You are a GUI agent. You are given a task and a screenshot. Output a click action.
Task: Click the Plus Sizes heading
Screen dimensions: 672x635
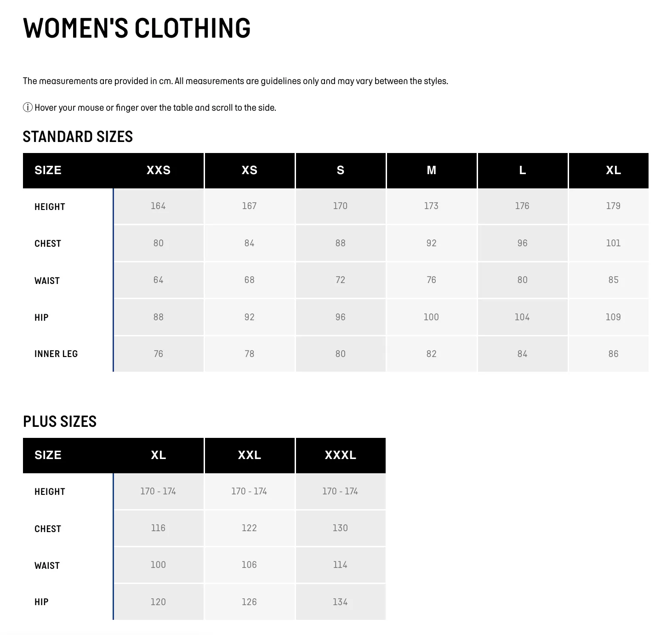click(60, 421)
